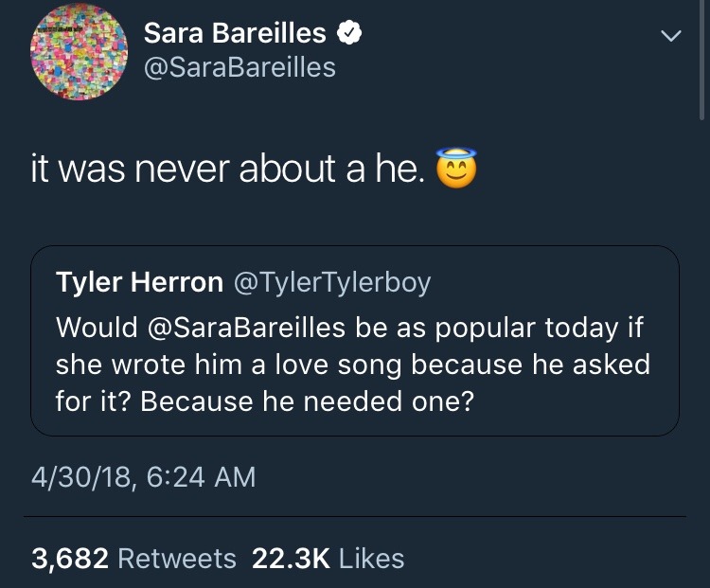
Task: Click the 3,682 retweet count number
Action: (70, 559)
